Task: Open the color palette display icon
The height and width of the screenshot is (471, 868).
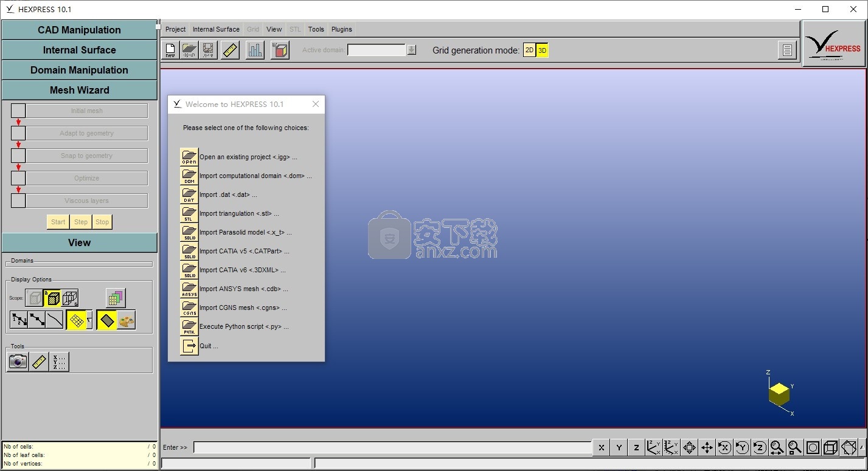Action: pos(127,320)
